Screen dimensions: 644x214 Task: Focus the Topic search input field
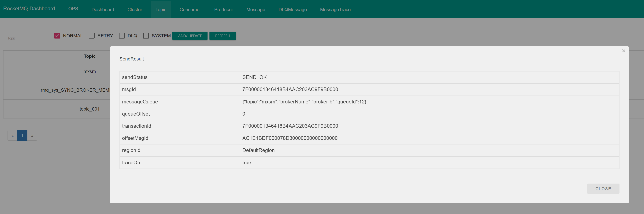tap(35, 38)
